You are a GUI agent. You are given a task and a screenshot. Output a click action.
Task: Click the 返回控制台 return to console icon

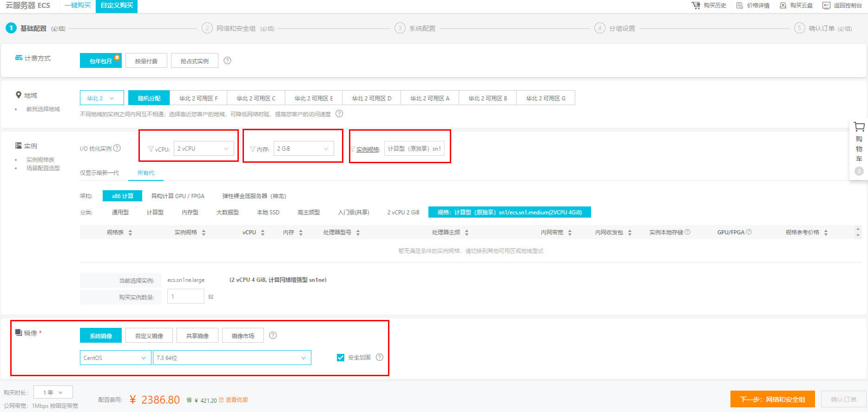pos(826,6)
